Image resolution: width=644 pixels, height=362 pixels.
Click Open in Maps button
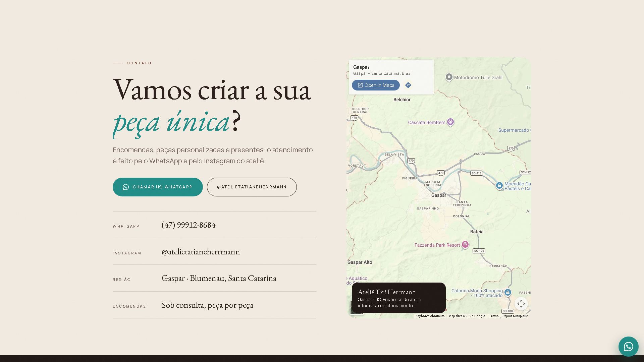pos(376,85)
